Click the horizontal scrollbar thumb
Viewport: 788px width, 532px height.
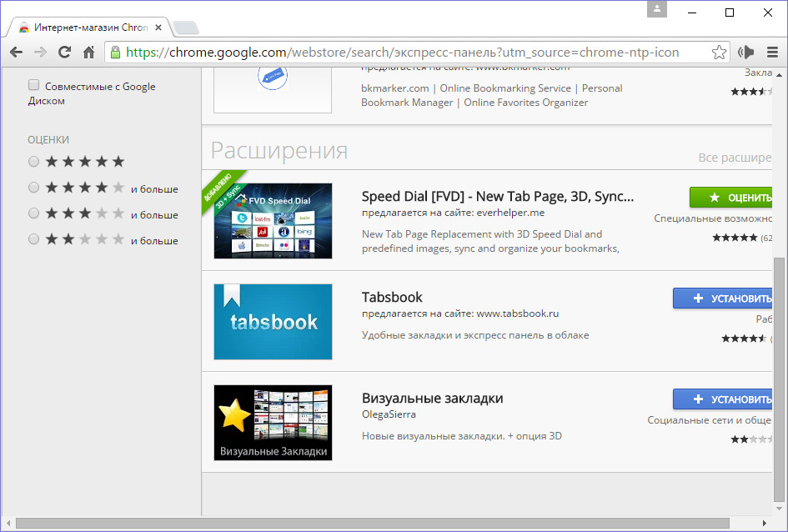pyautogui.click(x=373, y=524)
